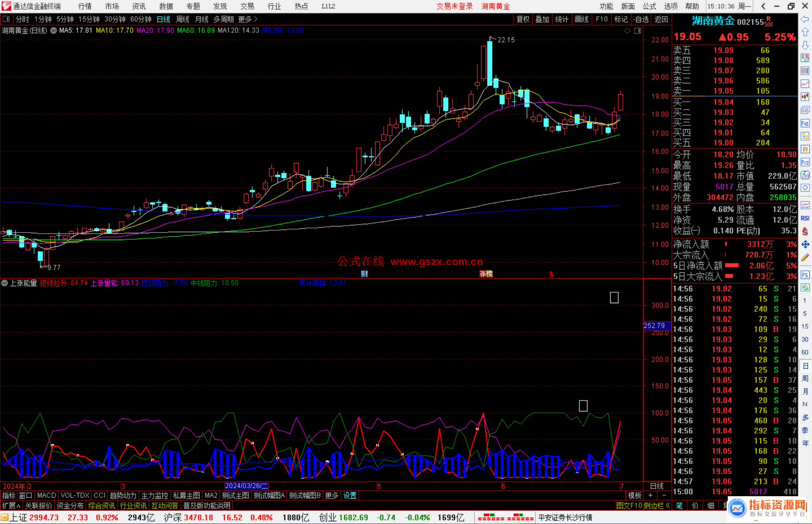Click the panel layout icon at chart top-right
The width and height of the screenshot is (812, 524).
point(638,31)
